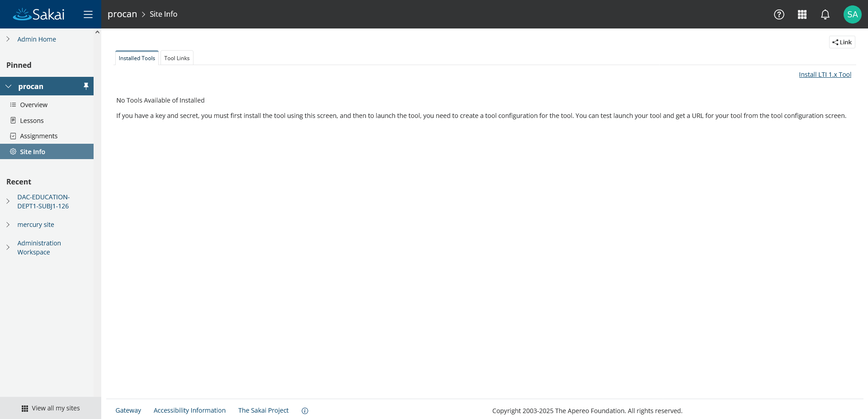
Task: Click the footer info circle icon
Action: (x=305, y=411)
